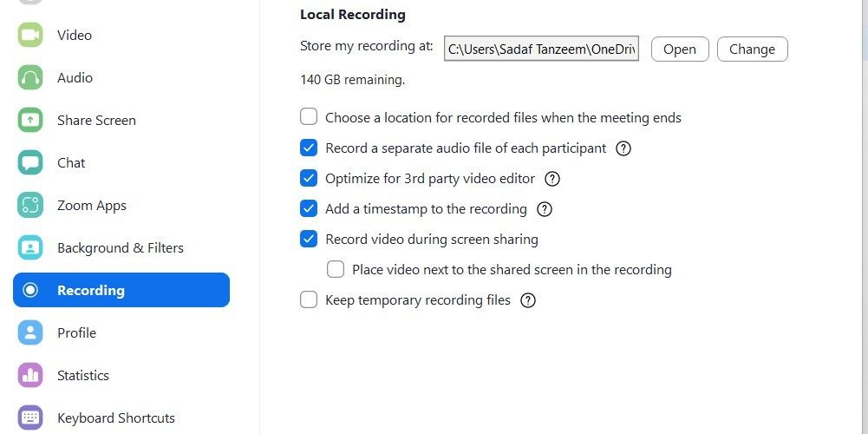Select the Statistics label
This screenshot has height=434, width=868.
(x=83, y=375)
